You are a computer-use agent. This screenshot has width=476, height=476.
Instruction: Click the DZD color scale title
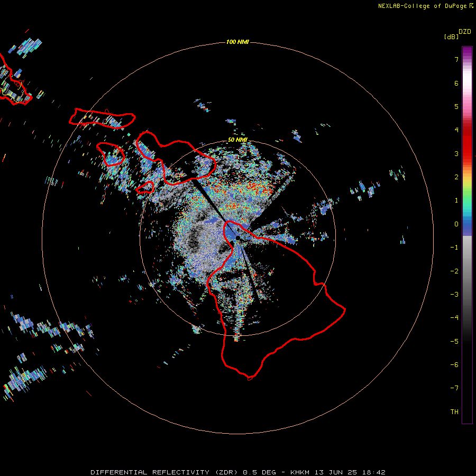coord(465,32)
